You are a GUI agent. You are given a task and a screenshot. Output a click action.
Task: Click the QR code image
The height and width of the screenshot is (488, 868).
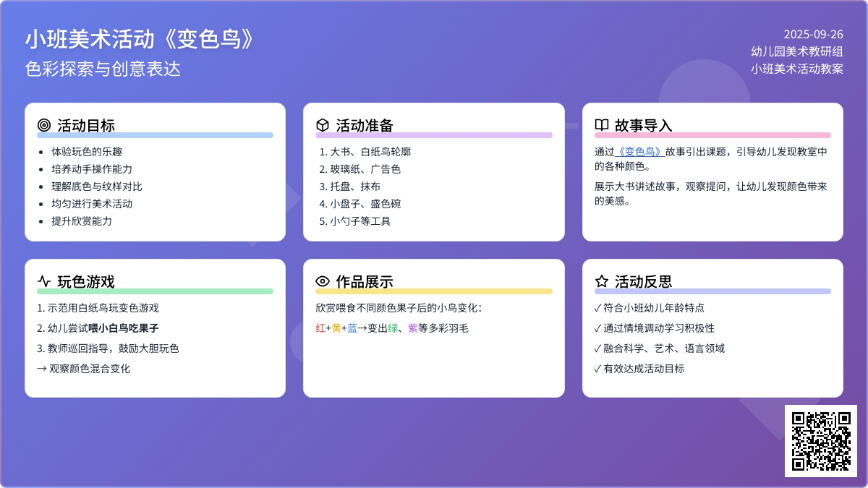[820, 440]
